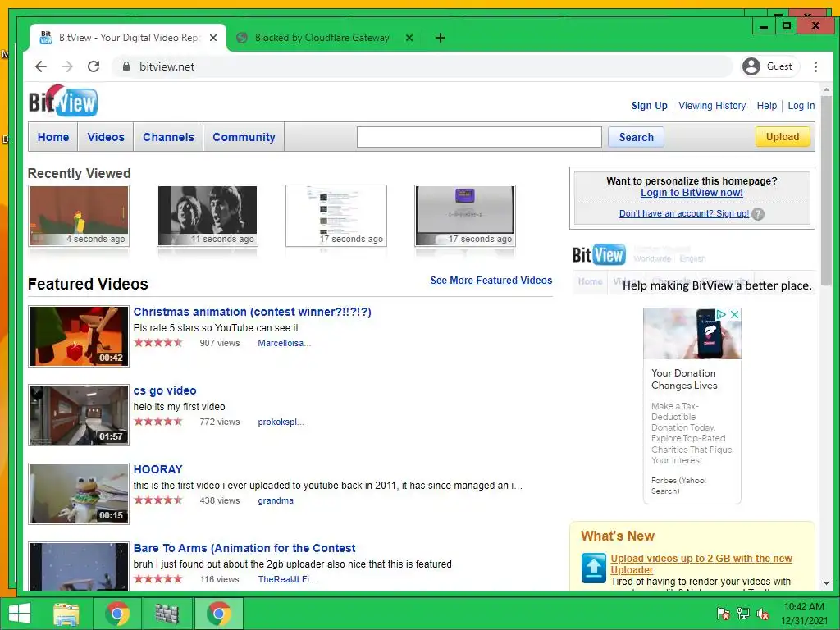Open See More Featured Videos link
This screenshot has width=840, height=630.
click(491, 281)
